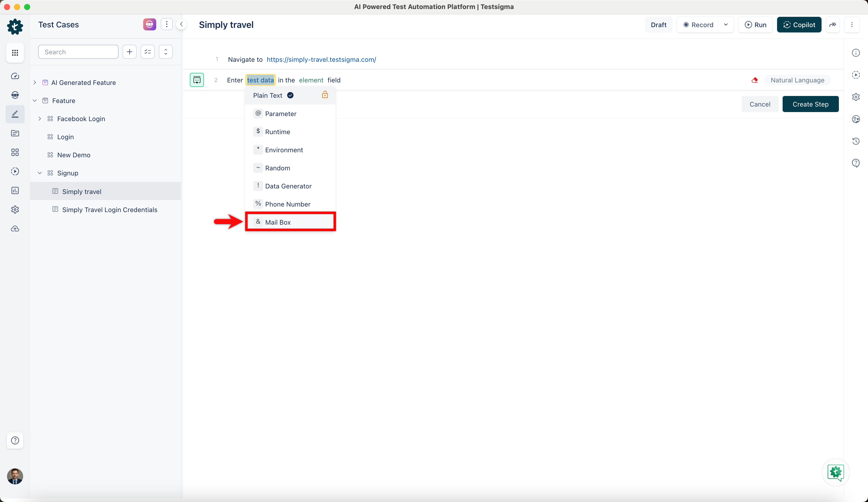Click the share forward arrows icon
The width and height of the screenshot is (868, 502).
pos(833,25)
